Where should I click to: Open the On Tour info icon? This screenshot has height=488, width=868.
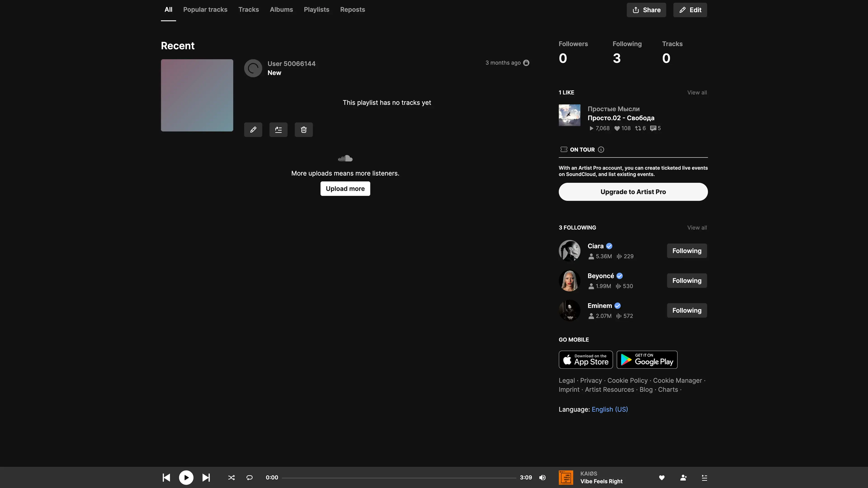click(601, 150)
